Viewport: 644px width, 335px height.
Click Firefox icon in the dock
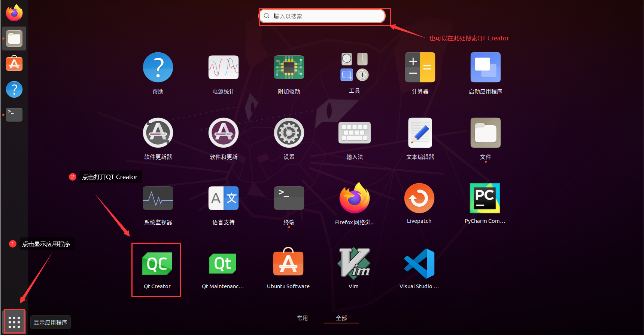click(14, 13)
